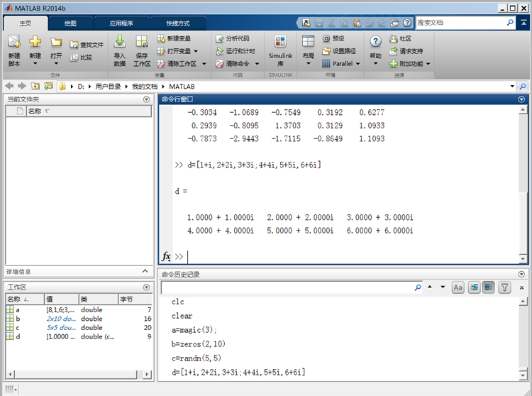Click the Find Files (查找文件) icon
Viewport: 532px width, 396px height.
coord(74,45)
